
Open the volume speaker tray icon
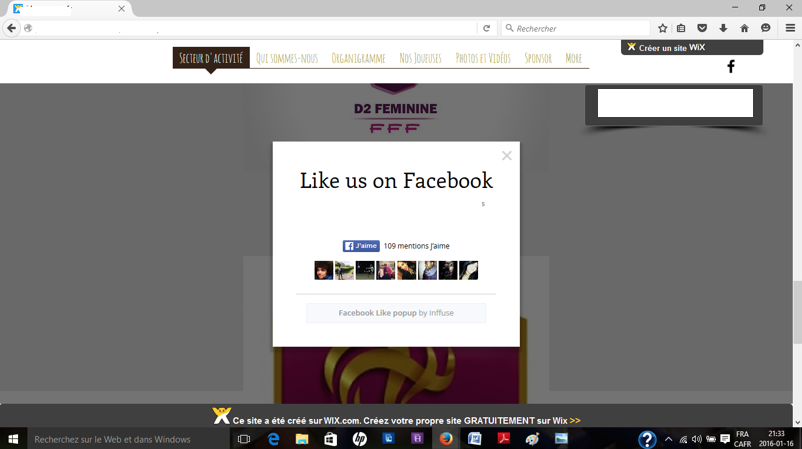[x=697, y=439]
